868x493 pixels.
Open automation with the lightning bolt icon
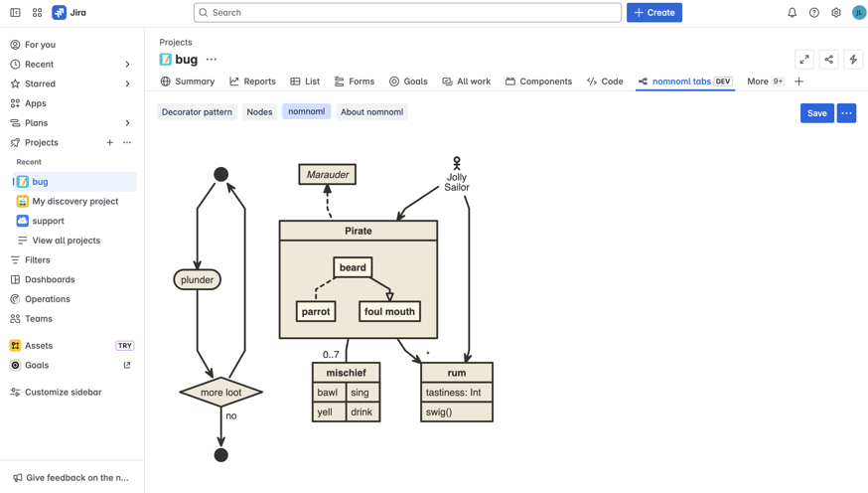853,60
